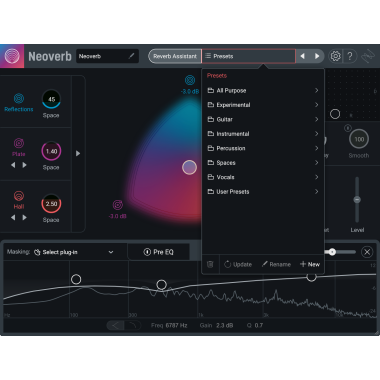Close the EQ panel with X icon
This screenshot has width=380, height=380.
(367, 252)
